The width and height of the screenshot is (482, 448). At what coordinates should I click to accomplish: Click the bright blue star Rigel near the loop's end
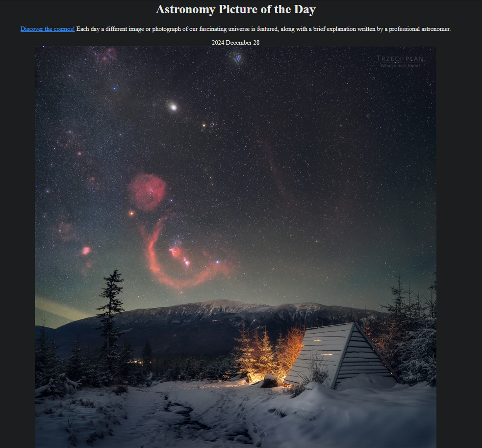(x=217, y=262)
